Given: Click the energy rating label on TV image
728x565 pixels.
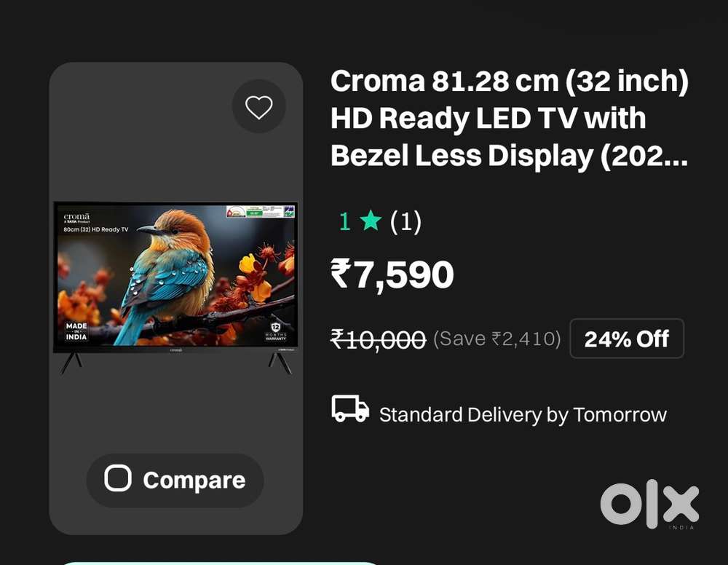Looking at the screenshot, I should tap(255, 212).
